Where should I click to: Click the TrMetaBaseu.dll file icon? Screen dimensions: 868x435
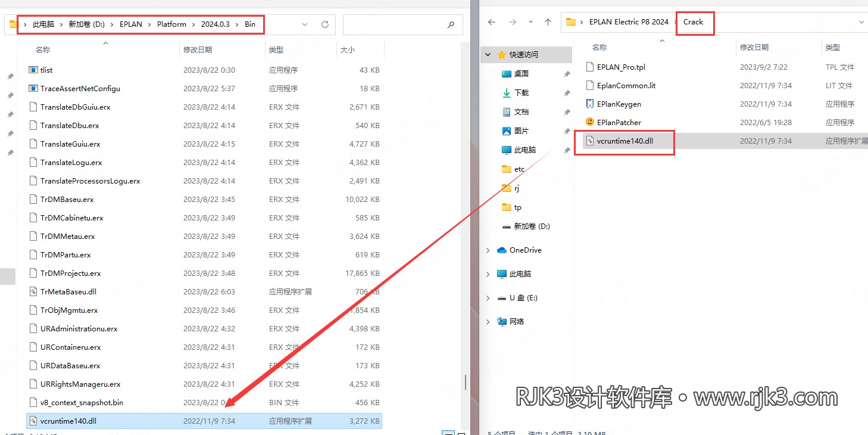point(33,291)
